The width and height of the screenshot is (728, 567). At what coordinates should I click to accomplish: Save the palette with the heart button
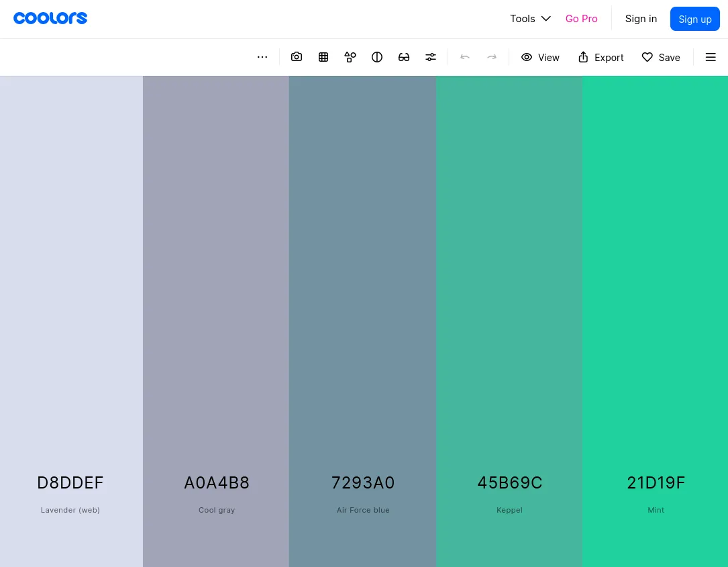click(x=661, y=57)
